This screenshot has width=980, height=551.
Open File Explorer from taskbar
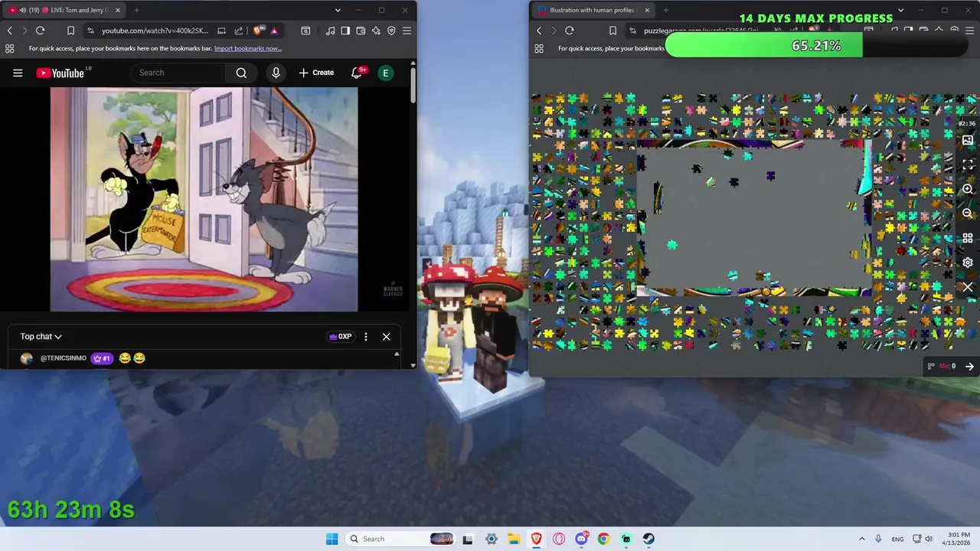point(514,539)
